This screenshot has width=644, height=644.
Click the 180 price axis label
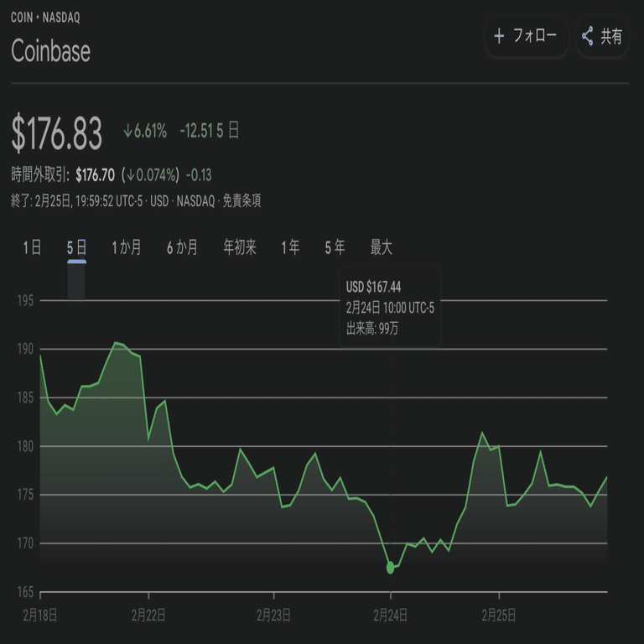click(x=25, y=446)
